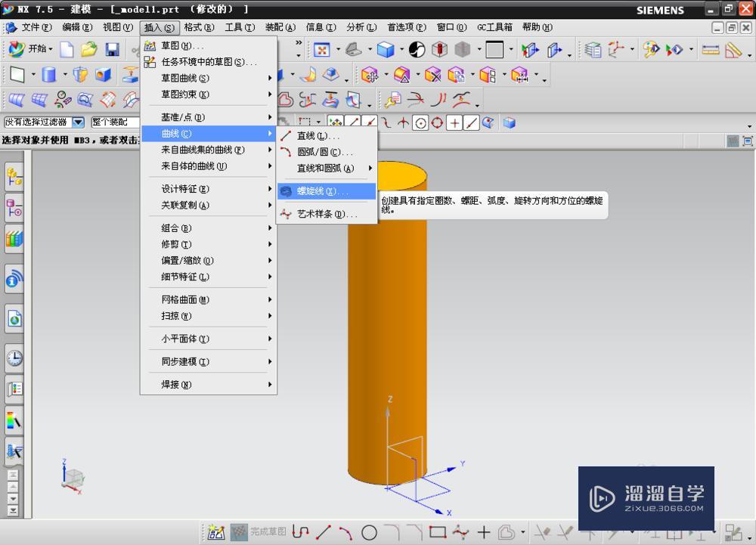
Task: Click the Profile sketch tool icon
Action: pos(300,532)
